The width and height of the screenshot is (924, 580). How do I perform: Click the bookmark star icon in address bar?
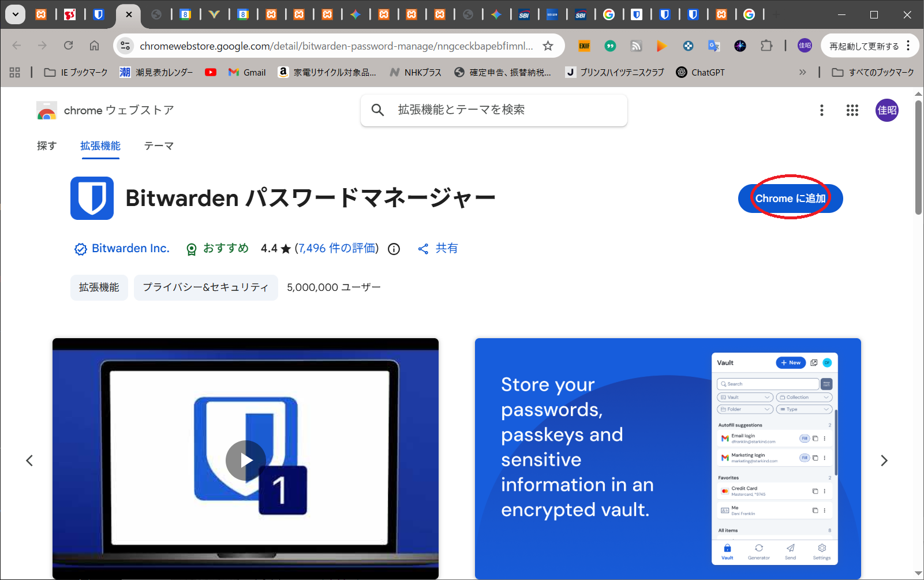pos(548,46)
